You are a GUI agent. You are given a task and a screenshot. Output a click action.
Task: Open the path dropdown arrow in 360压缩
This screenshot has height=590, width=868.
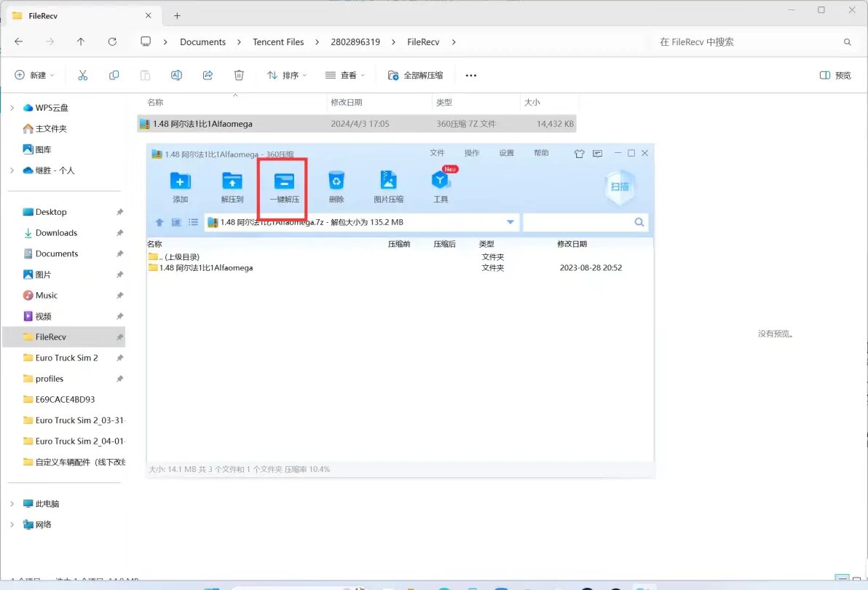[x=510, y=222]
